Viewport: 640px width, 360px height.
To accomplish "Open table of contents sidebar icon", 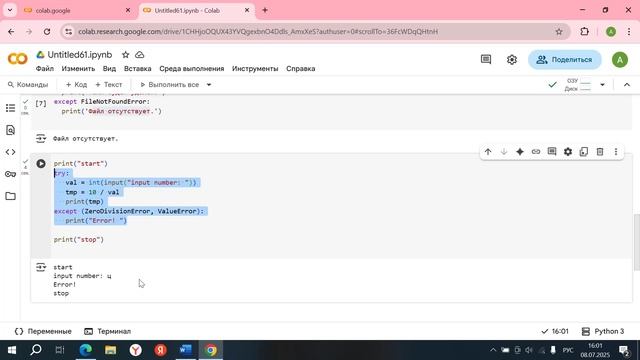I will coord(11,108).
